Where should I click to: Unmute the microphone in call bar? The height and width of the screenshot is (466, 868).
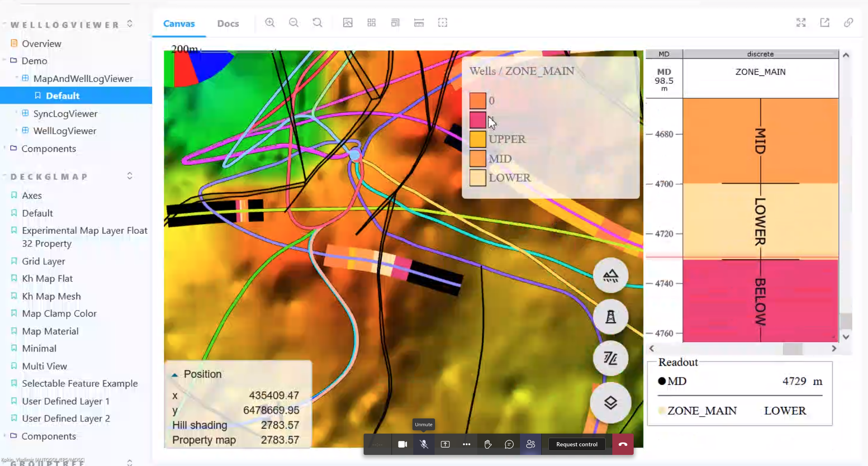point(424,444)
